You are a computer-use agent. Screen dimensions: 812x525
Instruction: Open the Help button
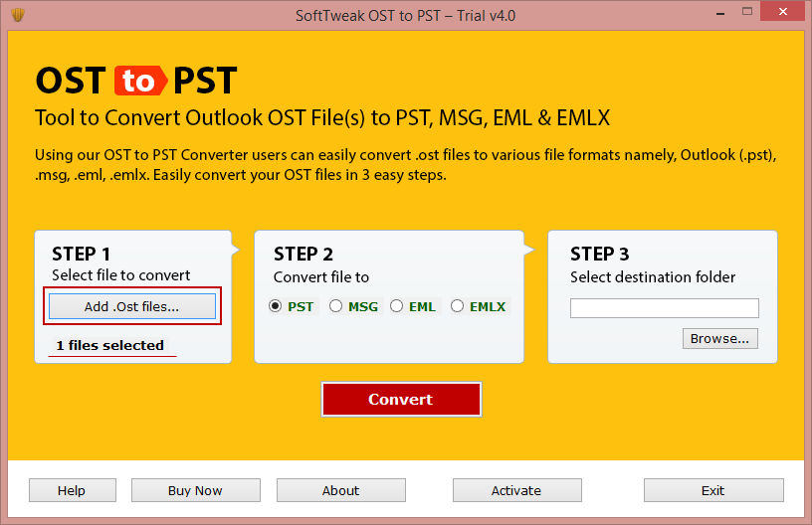tap(72, 490)
